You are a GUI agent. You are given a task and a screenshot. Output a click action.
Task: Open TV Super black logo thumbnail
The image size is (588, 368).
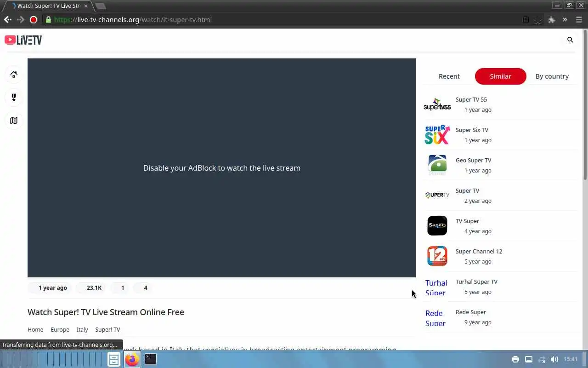point(437,225)
